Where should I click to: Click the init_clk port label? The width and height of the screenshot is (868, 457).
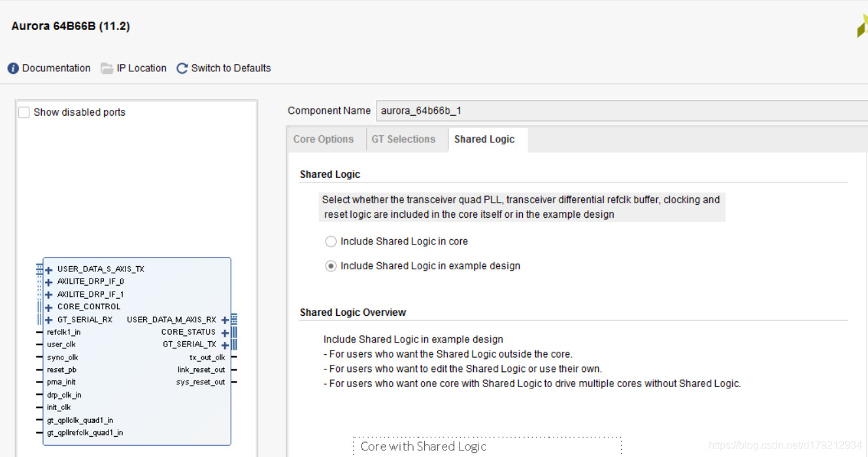tap(59, 407)
